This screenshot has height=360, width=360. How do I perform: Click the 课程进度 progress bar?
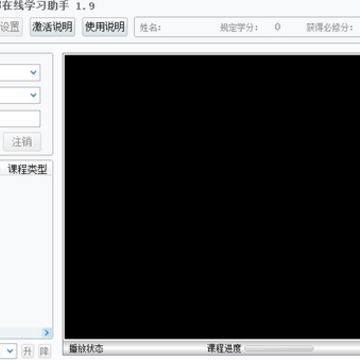279,349
